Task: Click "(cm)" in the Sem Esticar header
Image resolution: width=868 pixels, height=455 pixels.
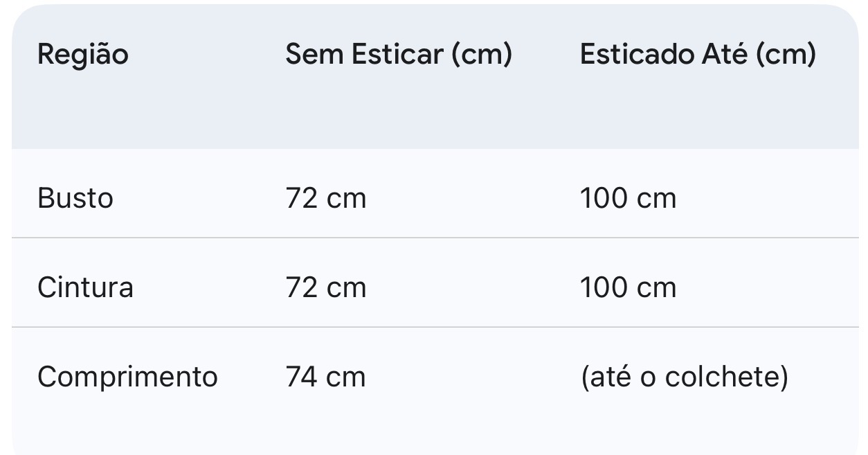Action: tap(482, 54)
